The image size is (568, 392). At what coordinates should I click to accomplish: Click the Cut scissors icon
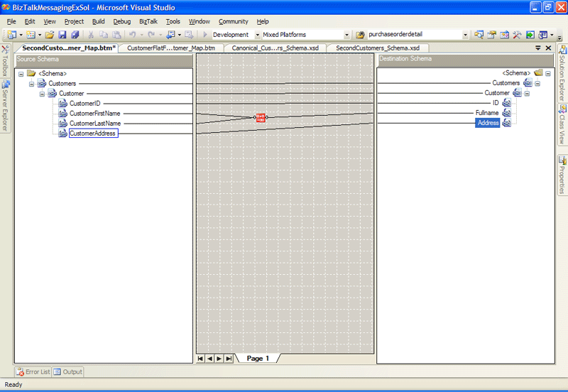91,35
